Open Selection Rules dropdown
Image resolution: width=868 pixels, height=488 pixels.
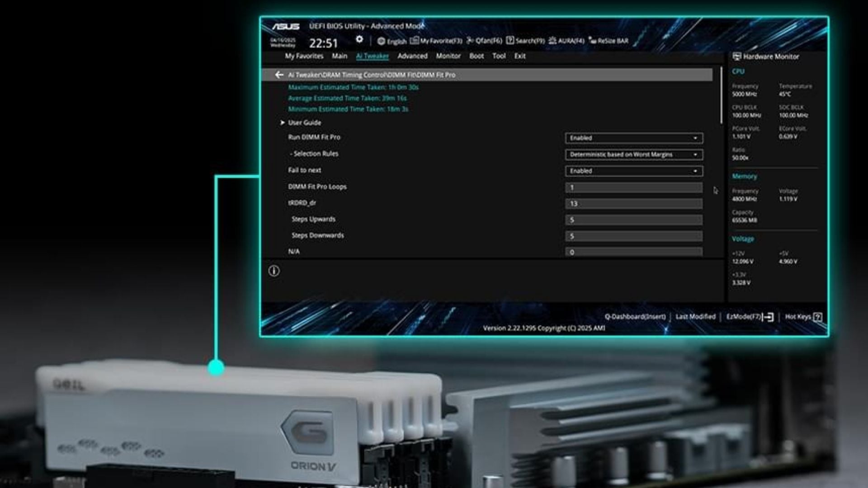point(633,155)
